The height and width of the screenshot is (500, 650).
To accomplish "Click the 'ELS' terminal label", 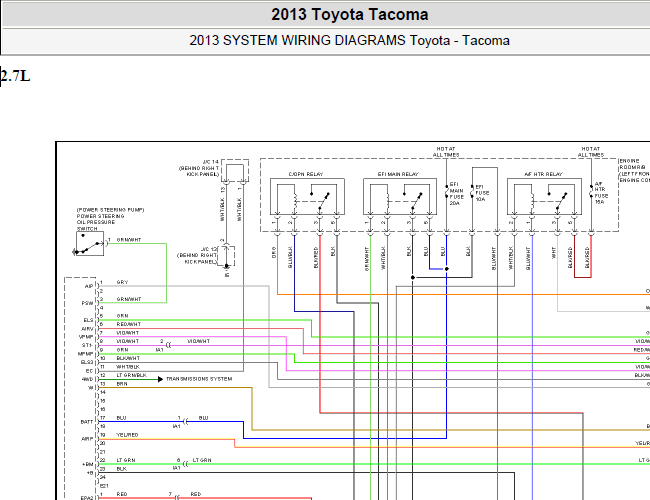I will [88, 320].
